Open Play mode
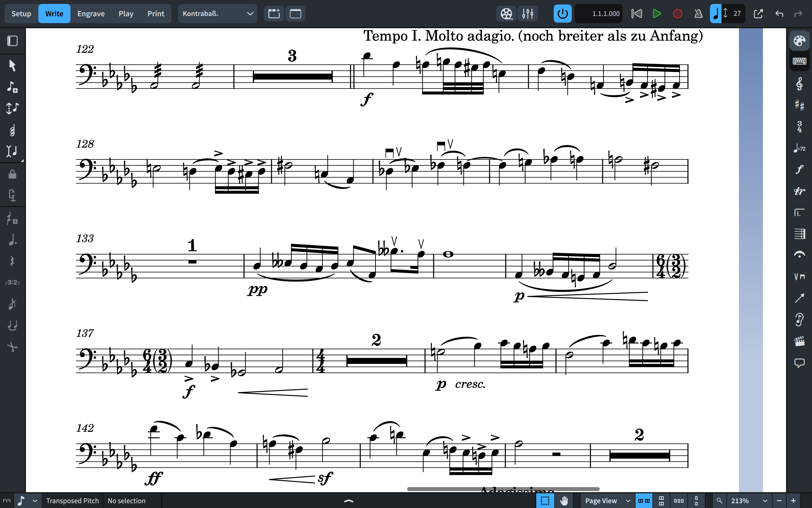 click(126, 14)
